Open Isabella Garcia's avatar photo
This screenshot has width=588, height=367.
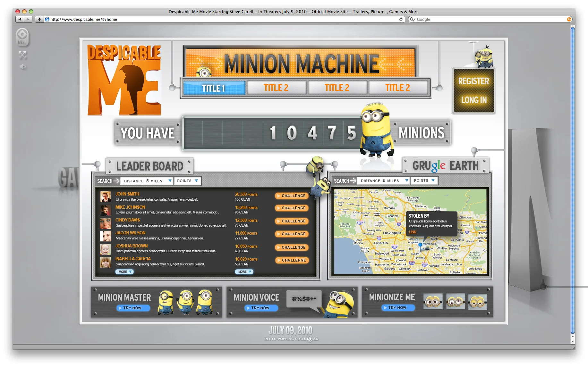105,262
